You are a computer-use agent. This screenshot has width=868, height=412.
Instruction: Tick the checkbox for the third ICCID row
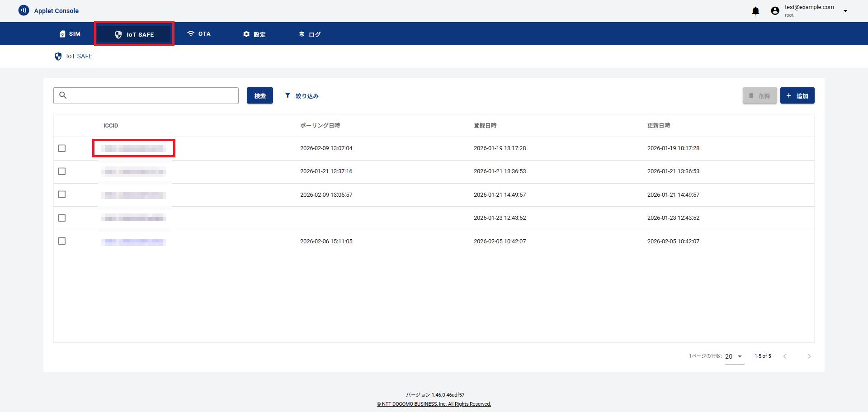pos(62,194)
